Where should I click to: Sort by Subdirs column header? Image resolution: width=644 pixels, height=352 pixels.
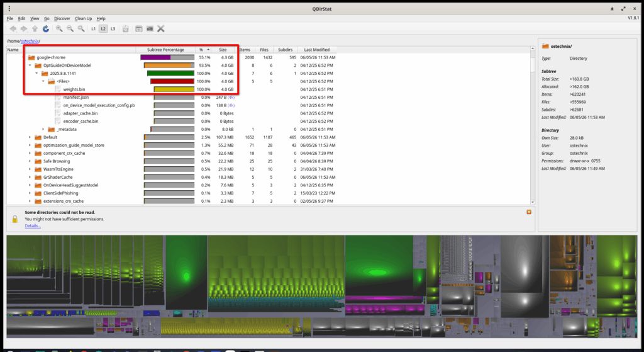(x=285, y=50)
